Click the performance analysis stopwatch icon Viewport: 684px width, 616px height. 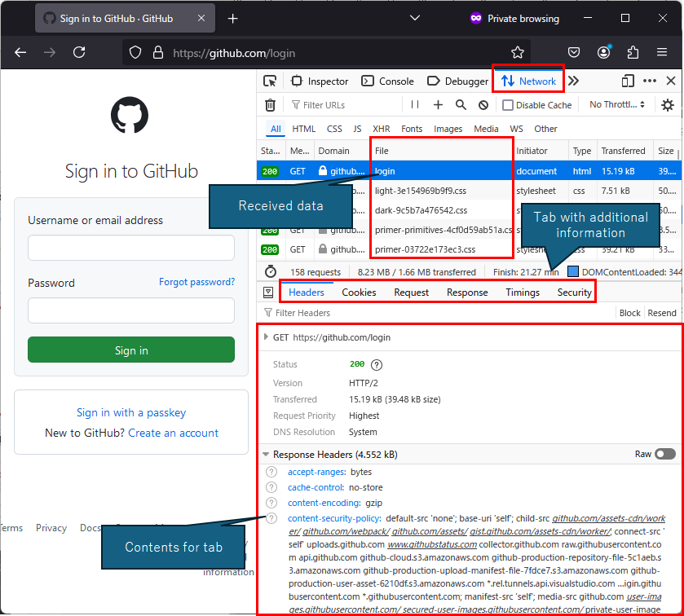pyautogui.click(x=271, y=271)
